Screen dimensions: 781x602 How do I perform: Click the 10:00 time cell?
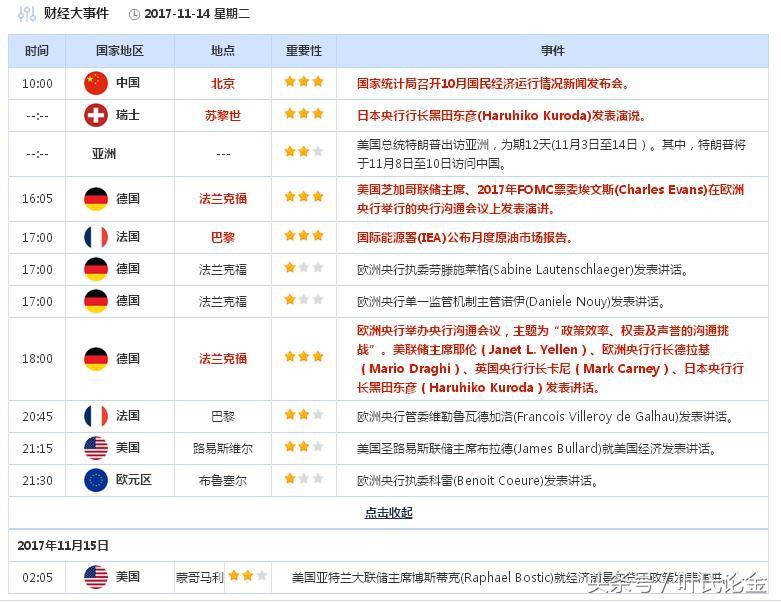pyautogui.click(x=37, y=83)
